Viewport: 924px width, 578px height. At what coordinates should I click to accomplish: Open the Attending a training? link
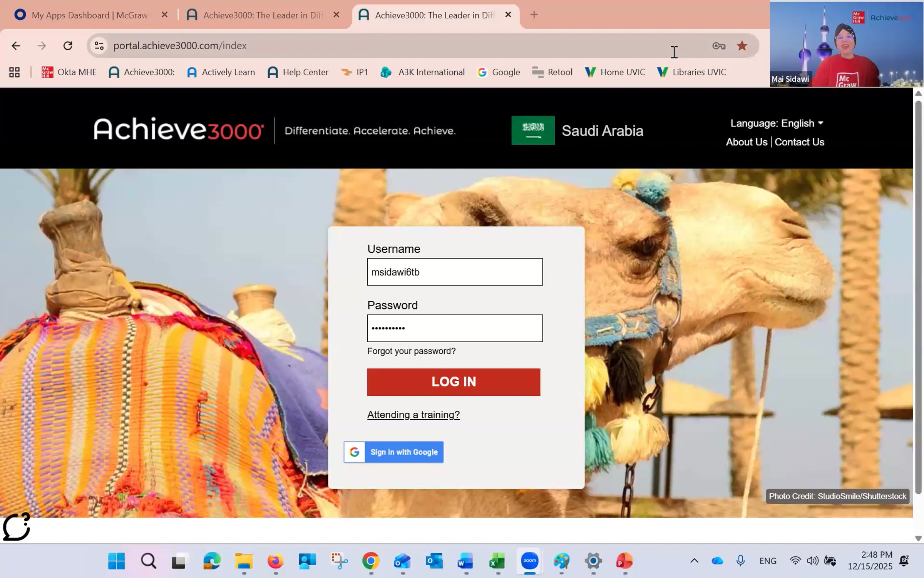413,415
